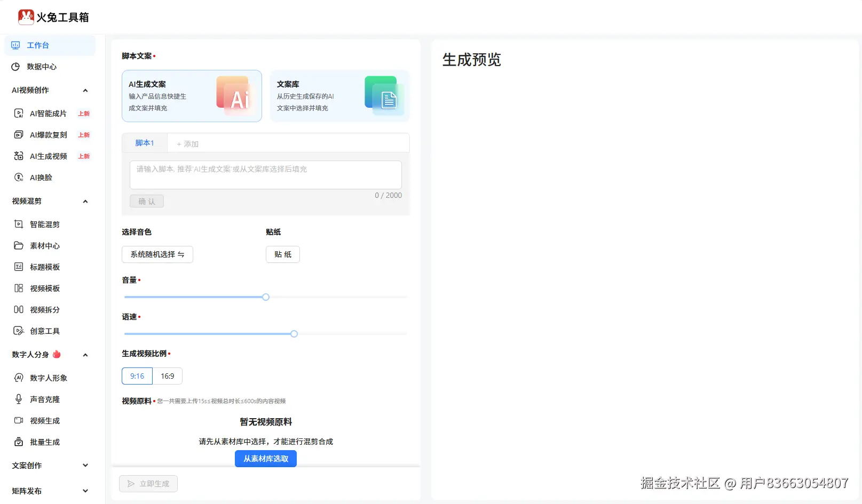Select the AI换脸 sidebar icon
862x504 pixels.
19,178
